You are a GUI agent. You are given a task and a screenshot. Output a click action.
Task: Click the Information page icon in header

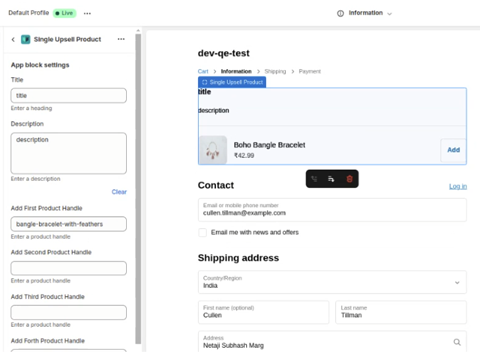(x=340, y=13)
